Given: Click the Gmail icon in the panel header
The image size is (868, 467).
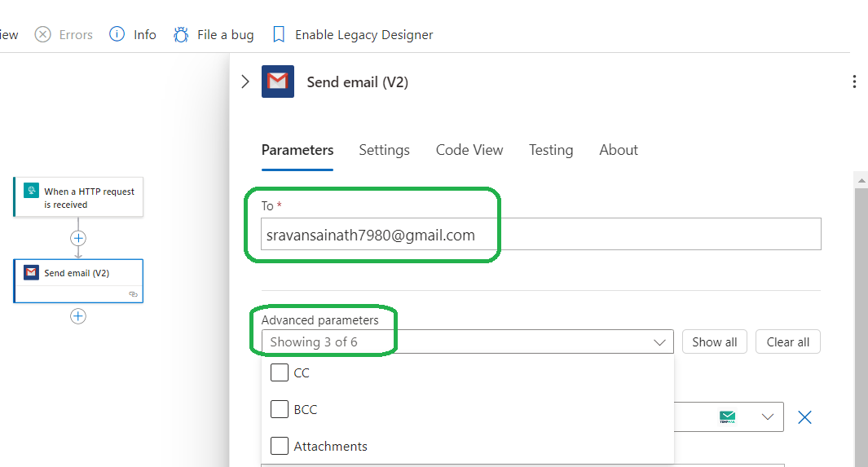Looking at the screenshot, I should pyautogui.click(x=278, y=82).
